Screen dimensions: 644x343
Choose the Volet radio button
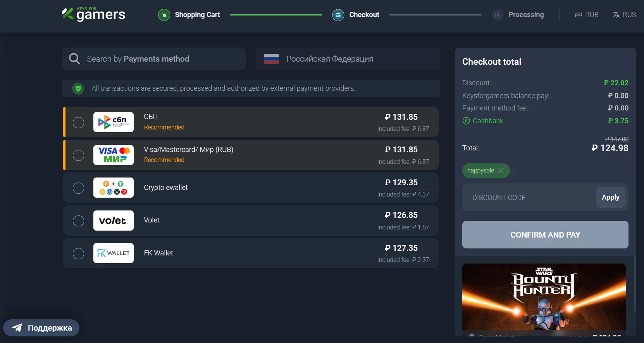click(79, 221)
